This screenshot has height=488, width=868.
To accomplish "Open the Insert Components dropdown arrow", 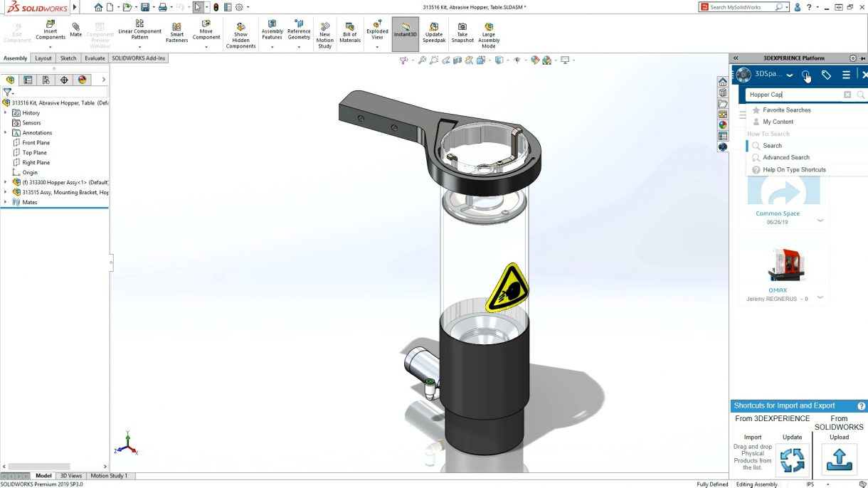I will pos(50,47).
